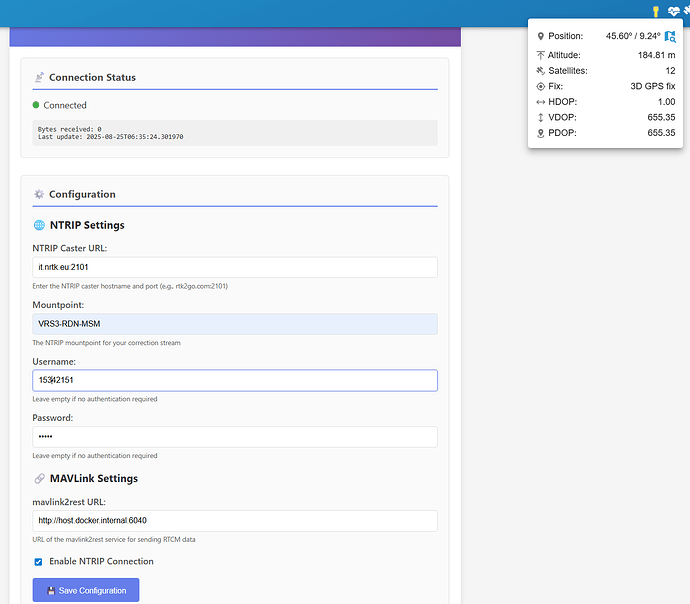Click the 'Bytes received: 0' status text
Viewport: 690px width, 604px height.
click(70, 129)
